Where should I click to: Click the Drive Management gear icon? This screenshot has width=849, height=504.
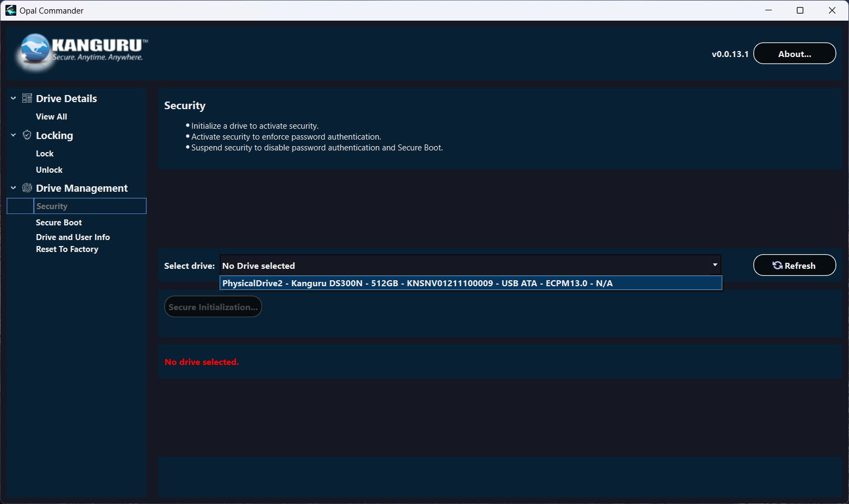[27, 188]
